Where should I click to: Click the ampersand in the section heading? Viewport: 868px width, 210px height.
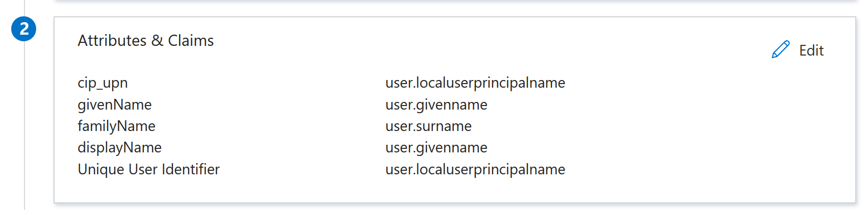click(157, 41)
